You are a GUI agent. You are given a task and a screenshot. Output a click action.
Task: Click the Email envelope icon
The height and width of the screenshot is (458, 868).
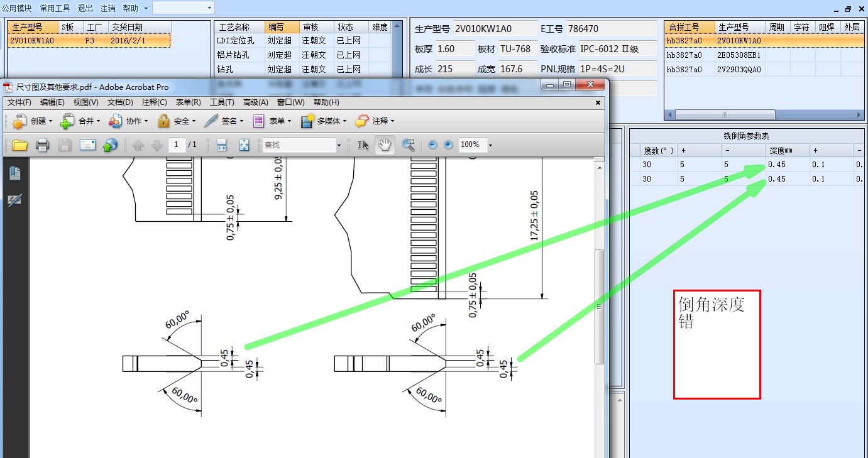(87, 145)
